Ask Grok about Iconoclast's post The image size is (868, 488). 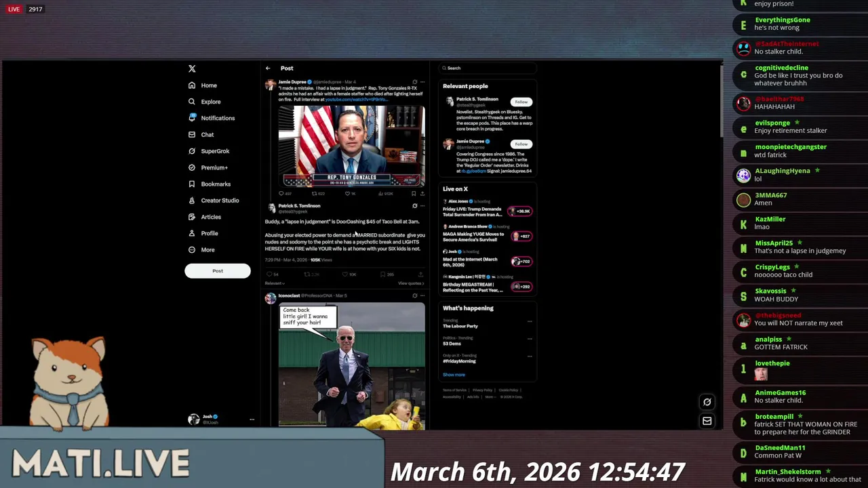pos(414,296)
